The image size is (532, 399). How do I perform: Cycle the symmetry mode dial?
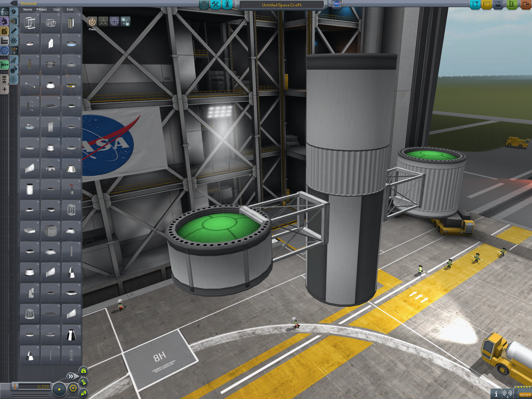[x=59, y=389]
